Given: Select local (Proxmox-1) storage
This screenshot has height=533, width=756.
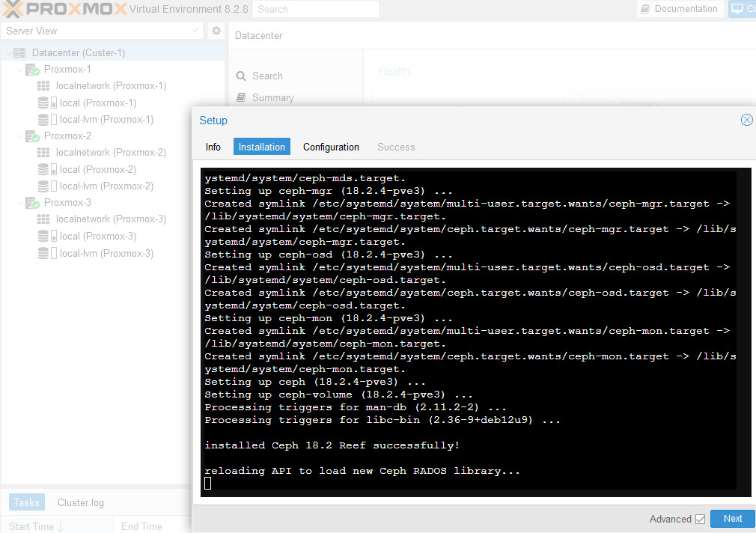Looking at the screenshot, I should click(x=98, y=103).
